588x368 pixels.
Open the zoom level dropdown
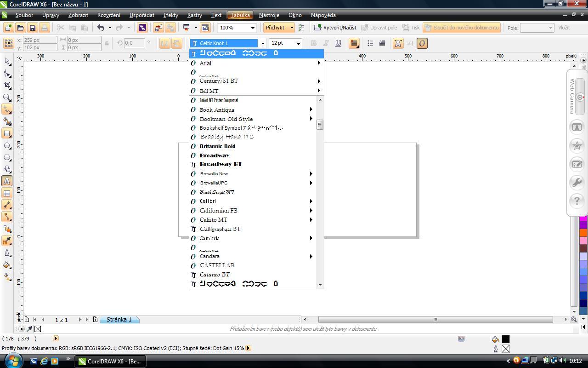pos(252,28)
